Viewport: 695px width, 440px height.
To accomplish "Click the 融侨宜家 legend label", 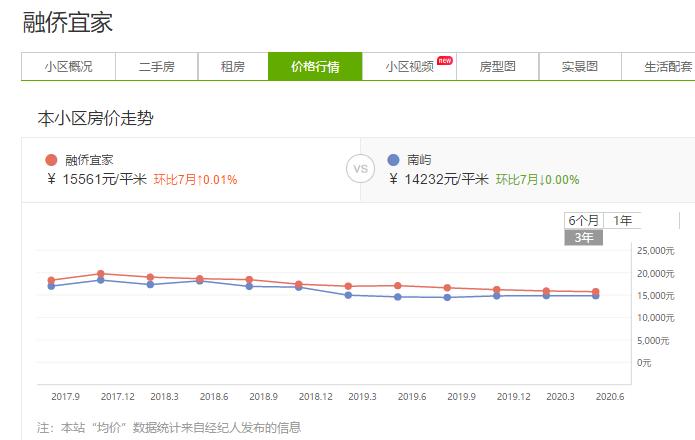I will (89, 160).
